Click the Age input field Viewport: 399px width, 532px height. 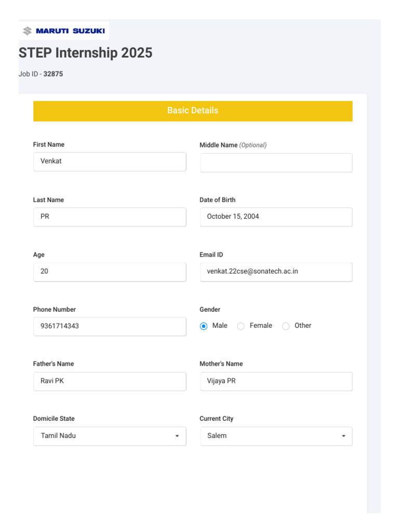(x=110, y=272)
